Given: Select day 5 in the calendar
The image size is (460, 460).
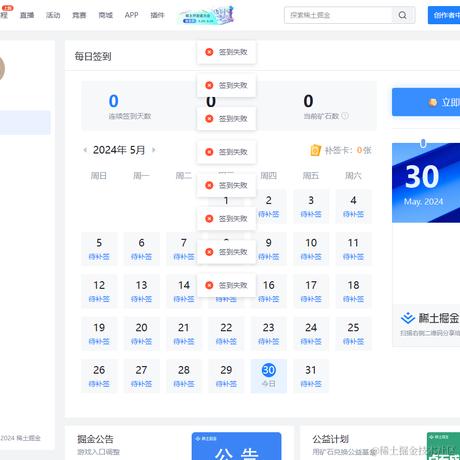Looking at the screenshot, I should pos(99,249).
